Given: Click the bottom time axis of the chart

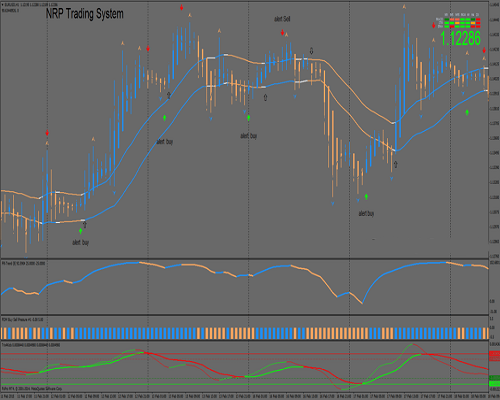Looking at the screenshot, I should (x=244, y=396).
